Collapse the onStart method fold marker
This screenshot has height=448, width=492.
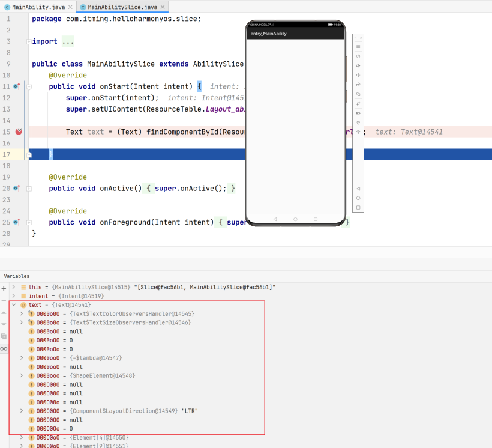click(x=29, y=87)
